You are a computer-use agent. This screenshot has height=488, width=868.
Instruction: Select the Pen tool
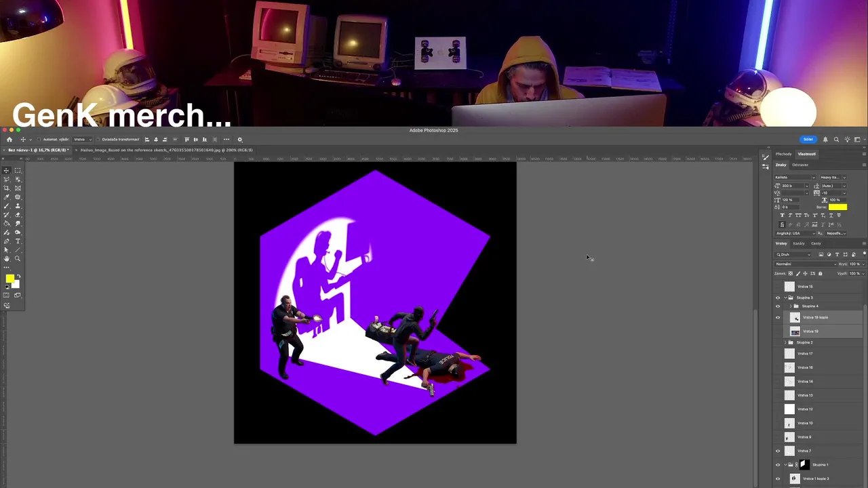[x=6, y=241]
